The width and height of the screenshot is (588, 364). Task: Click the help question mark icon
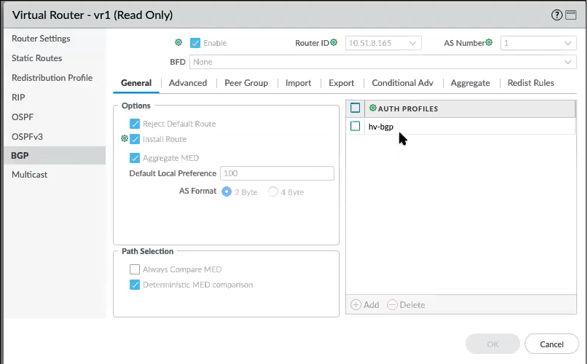(557, 15)
